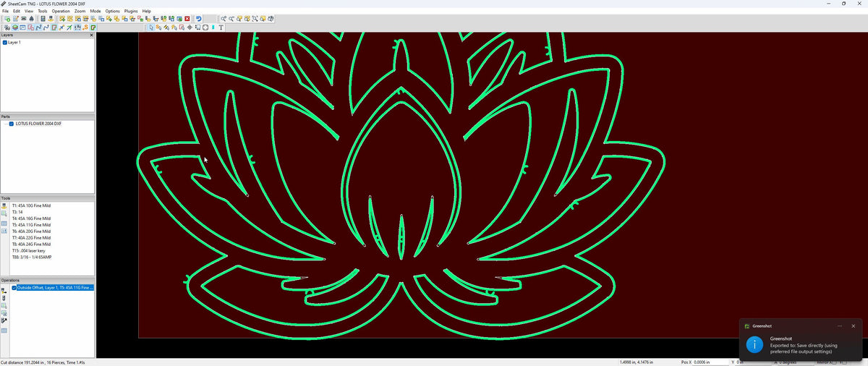
Task: Click the colored 3D cube view icon
Action: (x=14, y=27)
